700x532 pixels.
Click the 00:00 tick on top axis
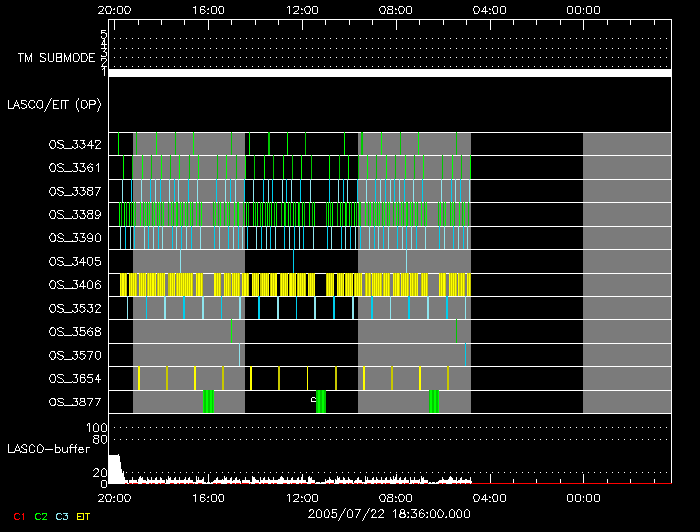tap(583, 9)
